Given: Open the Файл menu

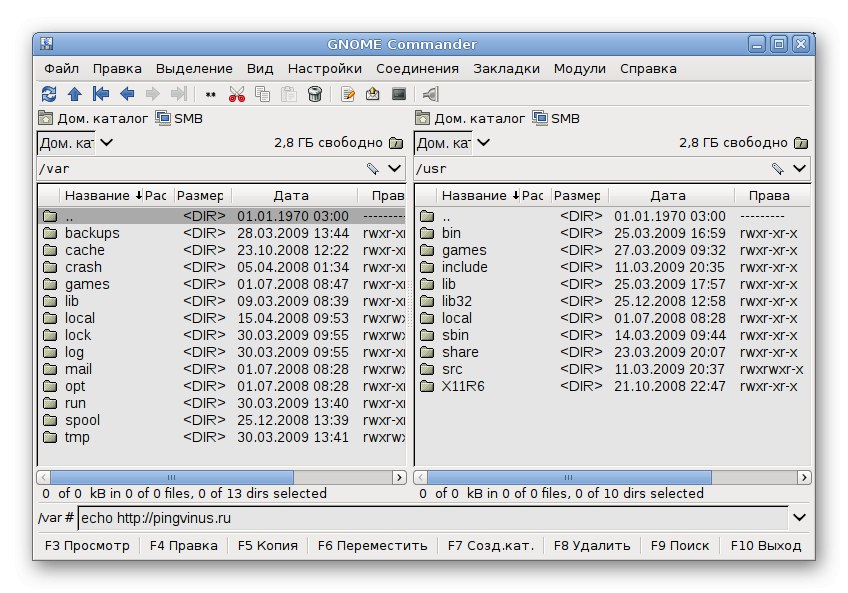Looking at the screenshot, I should click(61, 69).
